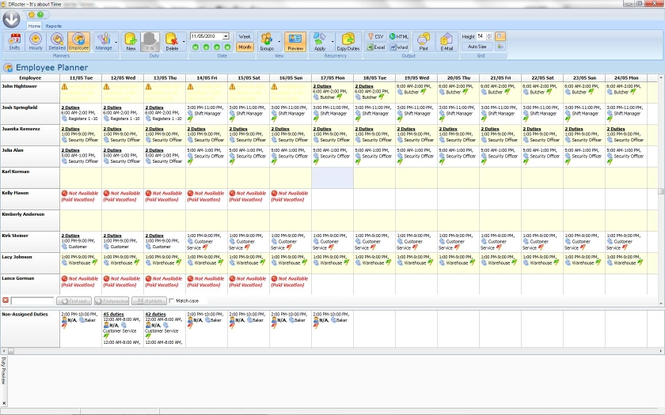Send the planner by E-Mail
The image size is (665, 415).
[447, 42]
